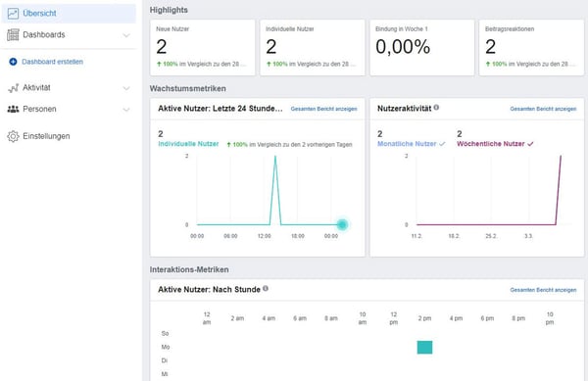Open the Übersicht chart icon in sidebar
The image size is (588, 381).
(13, 14)
